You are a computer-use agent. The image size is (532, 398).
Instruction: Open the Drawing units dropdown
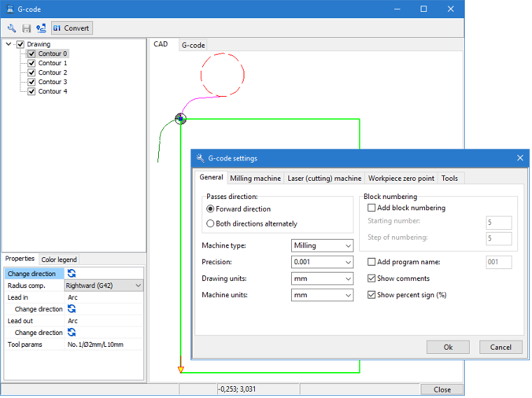tap(322, 278)
